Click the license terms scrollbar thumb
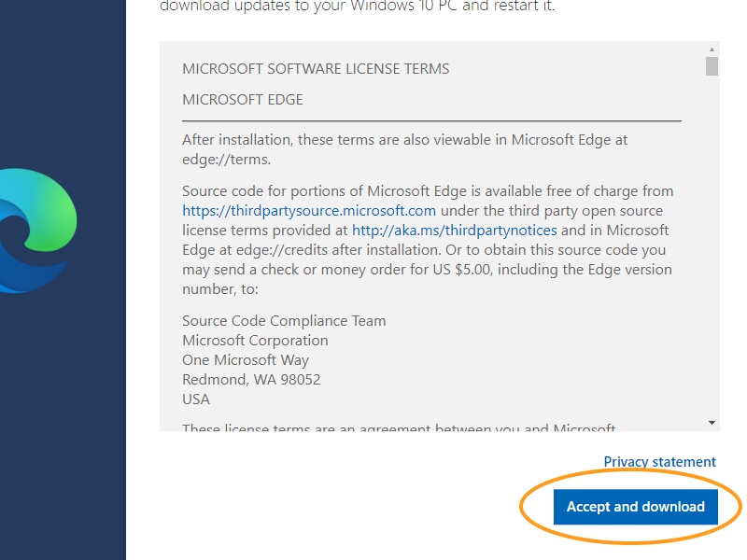The image size is (747, 560). click(712, 66)
